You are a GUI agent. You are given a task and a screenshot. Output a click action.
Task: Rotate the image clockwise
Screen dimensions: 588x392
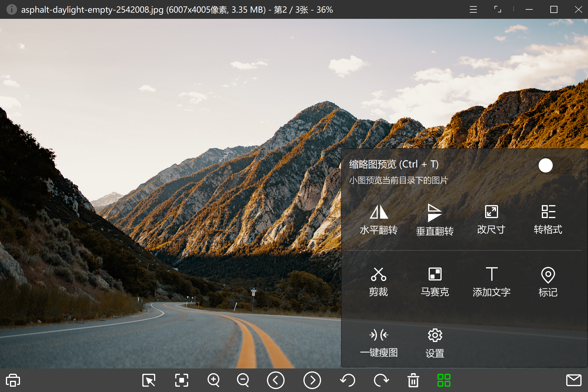click(x=381, y=380)
